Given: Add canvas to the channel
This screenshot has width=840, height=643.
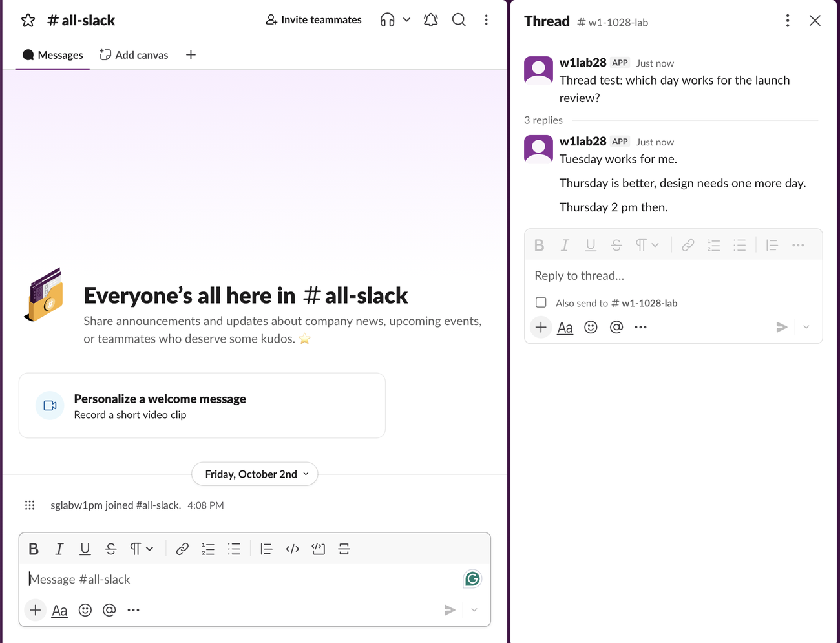Looking at the screenshot, I should [x=134, y=55].
